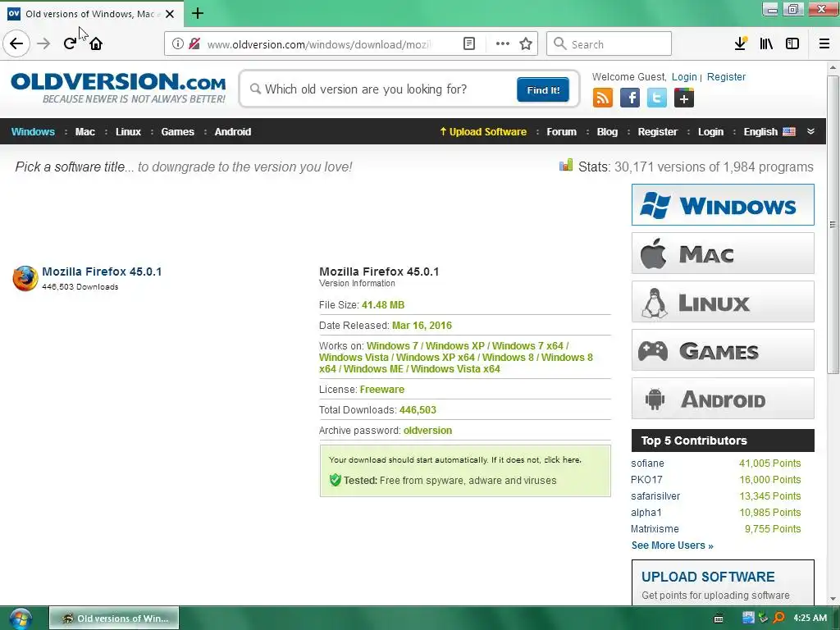Screen dimensions: 840x630
Task: Click contributor PKO17
Action: [x=646, y=479]
